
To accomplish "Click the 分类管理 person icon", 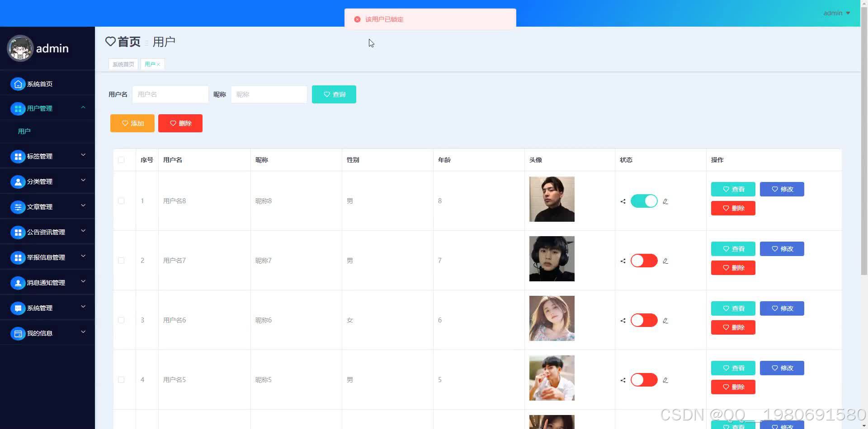I will [x=18, y=182].
